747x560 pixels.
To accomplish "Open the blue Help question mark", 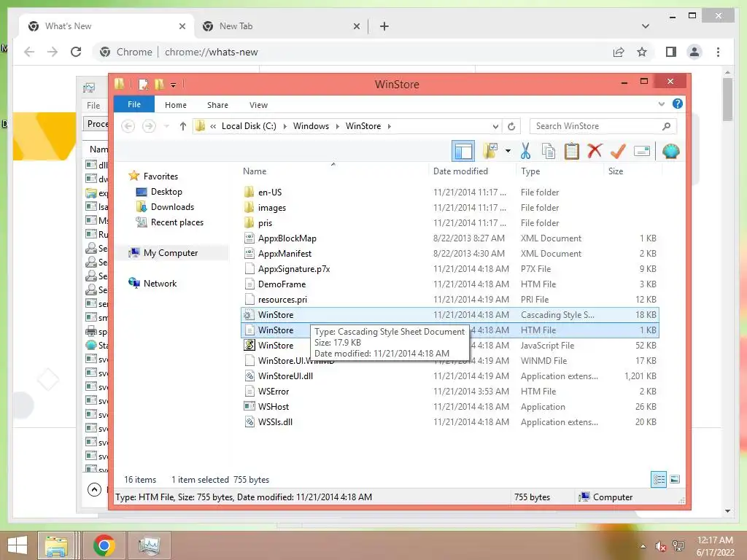I will pos(678,104).
